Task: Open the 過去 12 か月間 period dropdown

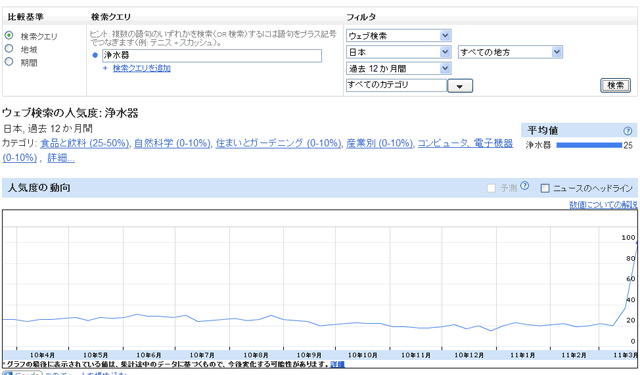Action: coord(398,69)
